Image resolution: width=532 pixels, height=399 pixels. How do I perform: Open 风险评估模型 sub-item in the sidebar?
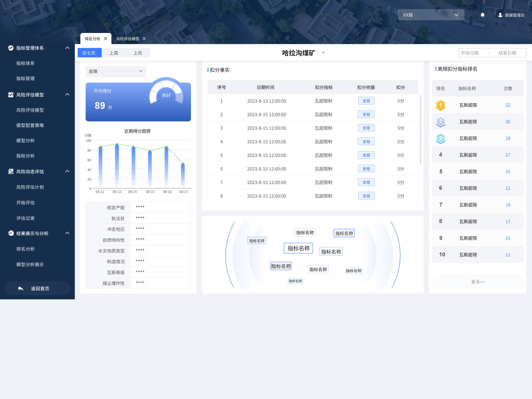[x=30, y=110]
